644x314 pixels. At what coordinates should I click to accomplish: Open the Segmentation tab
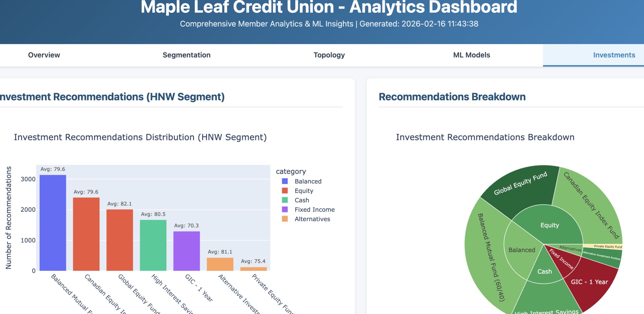coord(186,55)
